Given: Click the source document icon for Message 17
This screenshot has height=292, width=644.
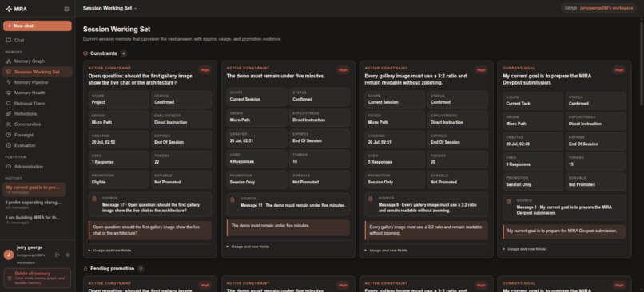Looking at the screenshot, I should click(94, 199).
